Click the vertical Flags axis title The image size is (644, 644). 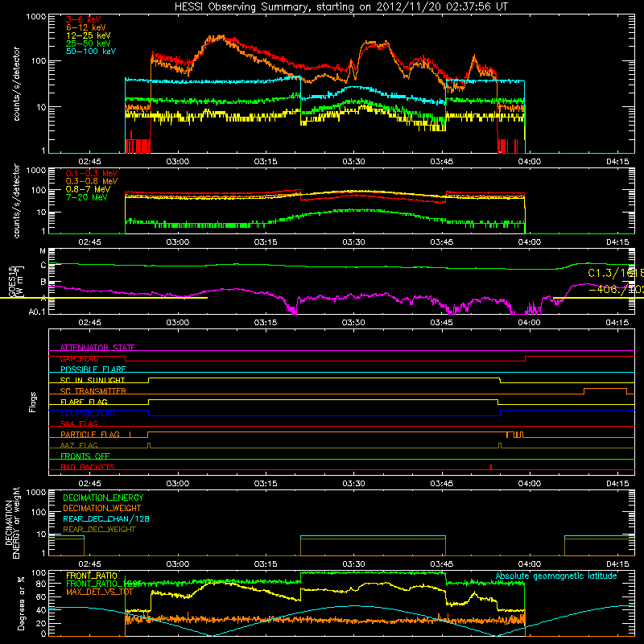click(33, 402)
